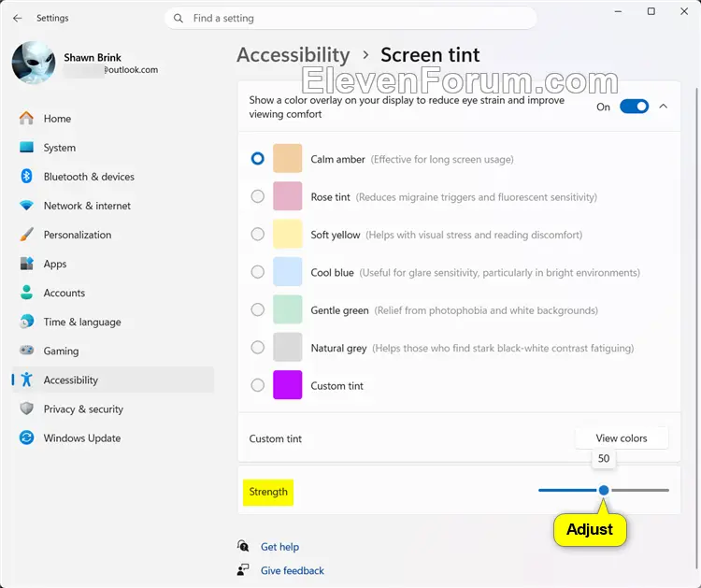The width and height of the screenshot is (701, 588).
Task: Click the back arrow icon
Action: pyautogui.click(x=18, y=19)
